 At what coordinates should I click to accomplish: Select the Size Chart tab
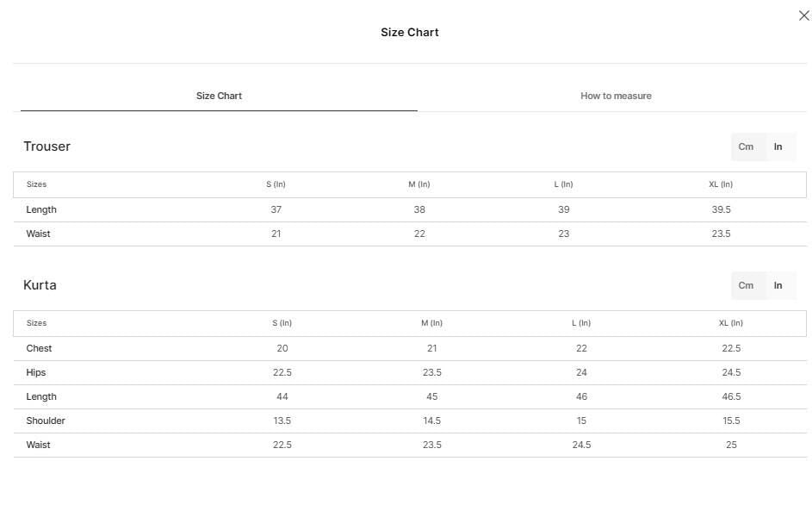point(219,96)
